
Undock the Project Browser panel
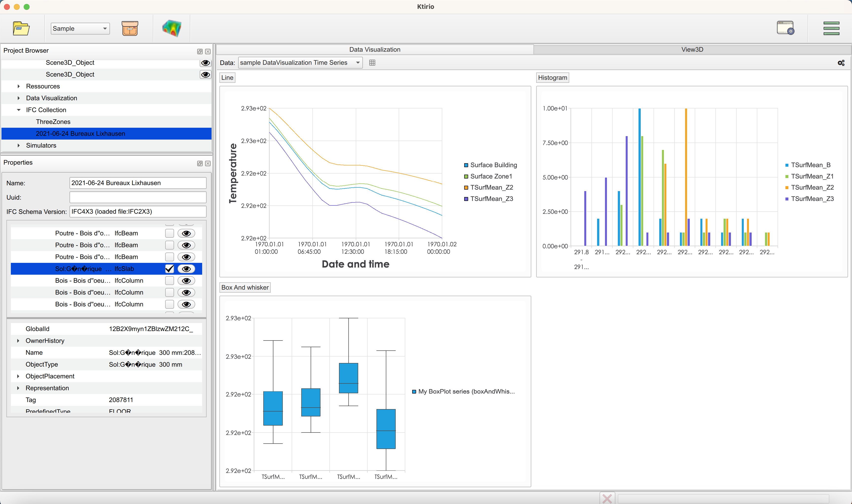200,51
